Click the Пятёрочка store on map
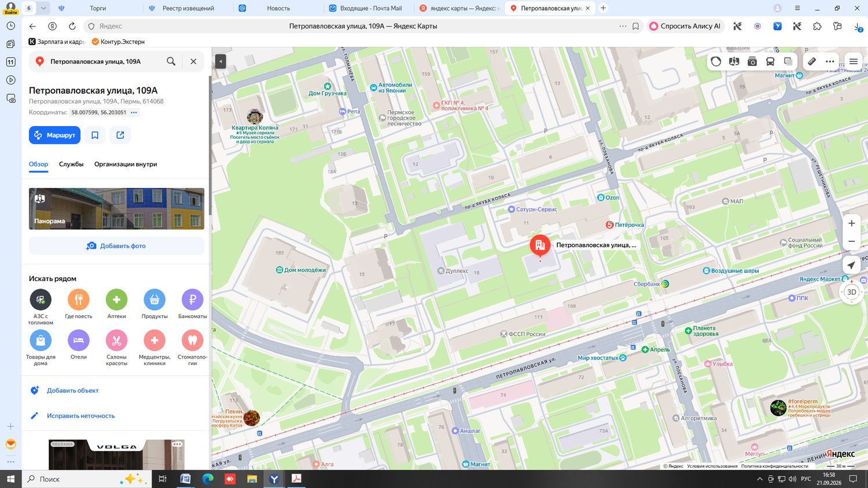 [x=625, y=225]
